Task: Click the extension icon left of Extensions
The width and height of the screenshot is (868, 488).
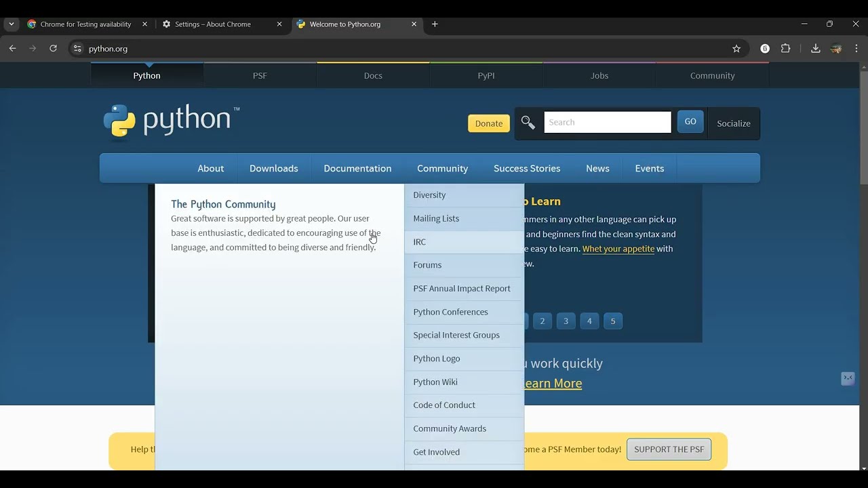Action: click(765, 48)
